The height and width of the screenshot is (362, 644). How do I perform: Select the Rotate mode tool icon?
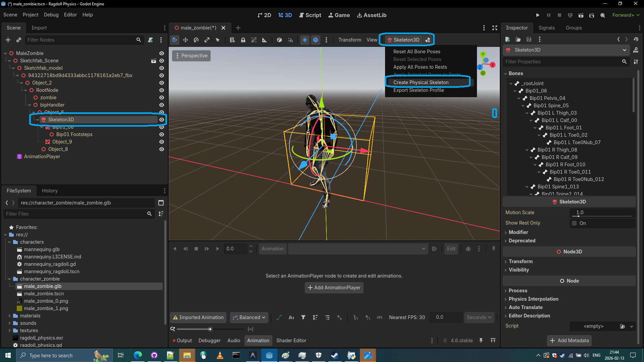coord(196,40)
